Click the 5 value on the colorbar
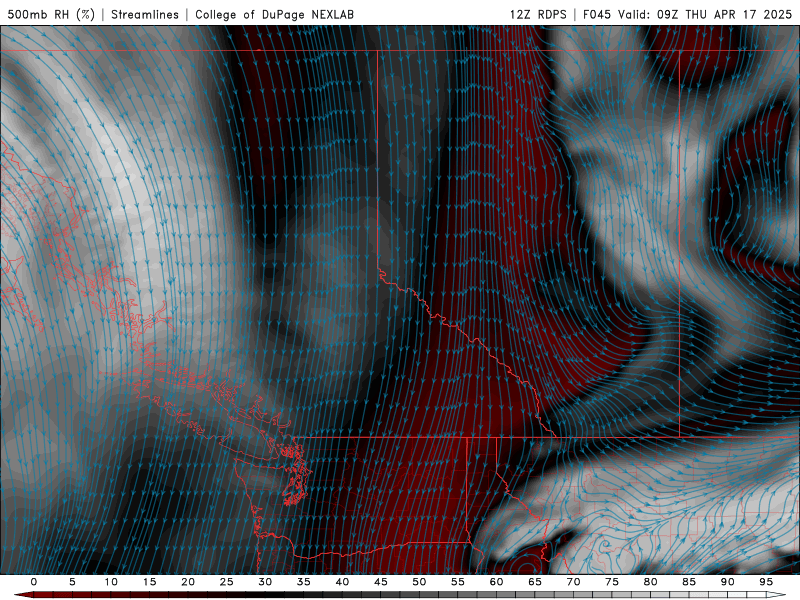 72,582
